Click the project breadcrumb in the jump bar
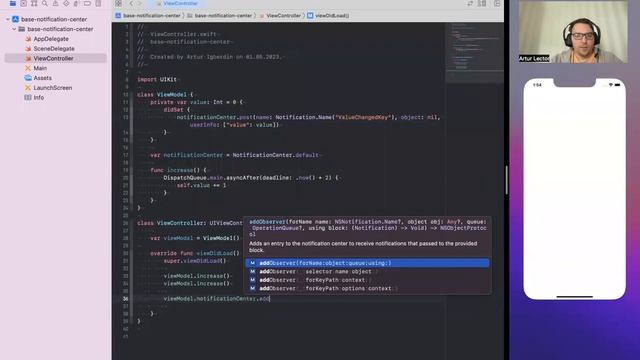Screen dimensions: 640x360 coord(148,16)
